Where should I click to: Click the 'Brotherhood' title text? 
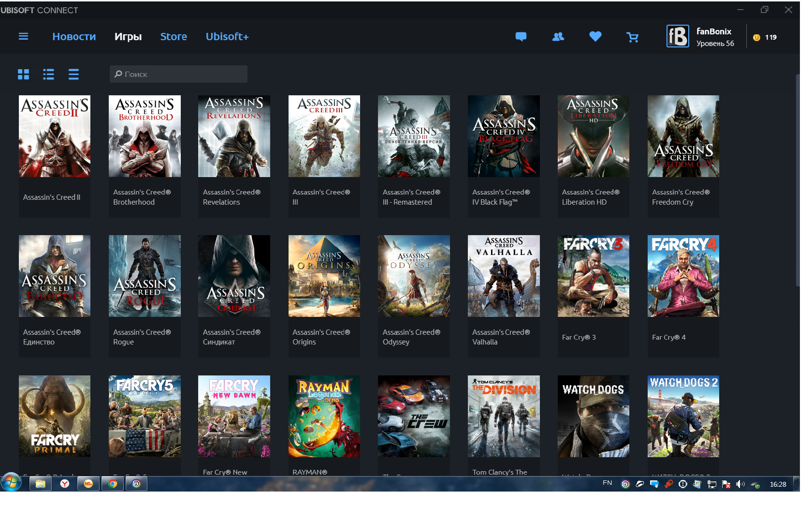[x=134, y=202]
